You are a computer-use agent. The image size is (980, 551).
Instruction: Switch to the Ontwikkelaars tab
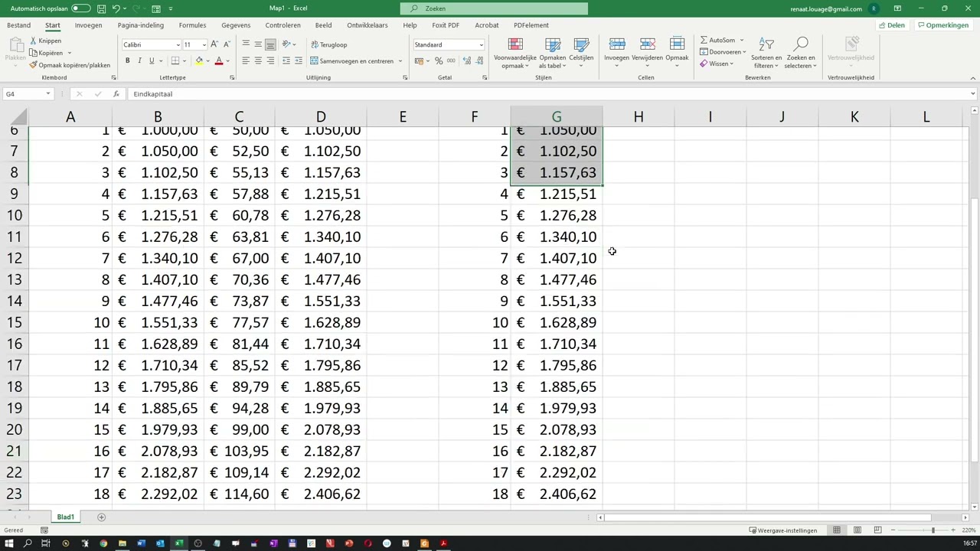coord(367,25)
